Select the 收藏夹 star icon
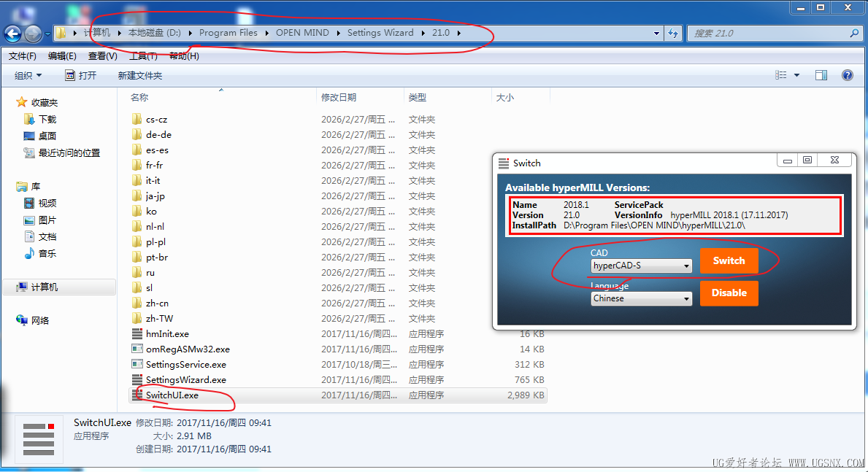This screenshot has width=868, height=472. point(22,102)
